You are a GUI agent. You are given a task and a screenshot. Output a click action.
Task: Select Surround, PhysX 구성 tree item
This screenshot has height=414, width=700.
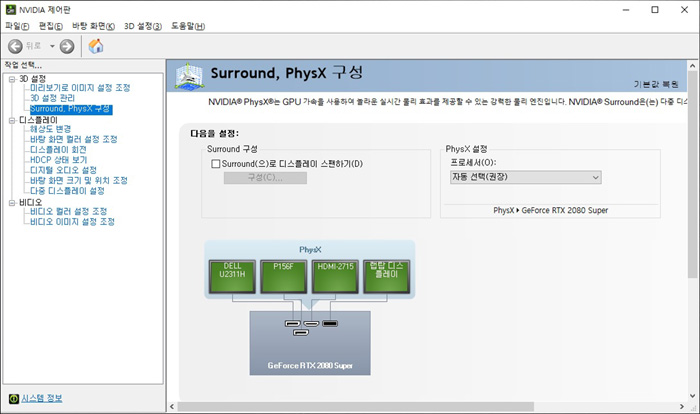[71, 109]
